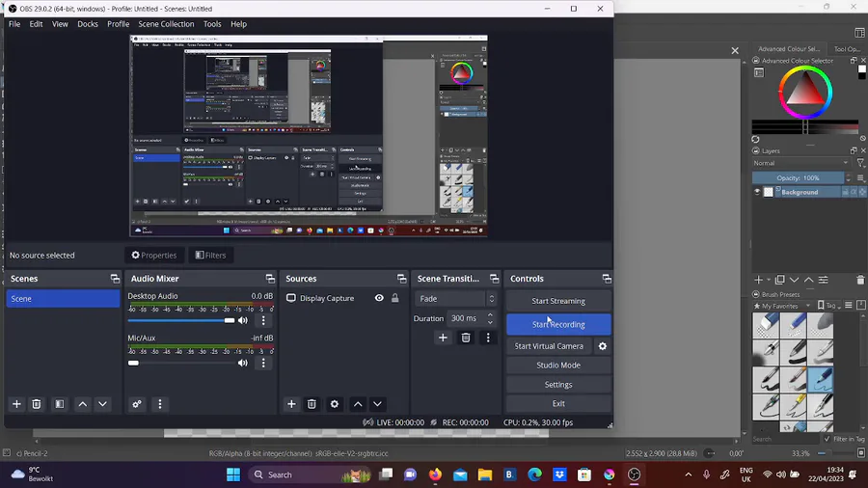Viewport: 868px width, 488px height.
Task: Mute Mic/Aux speaker icon
Action: point(242,363)
